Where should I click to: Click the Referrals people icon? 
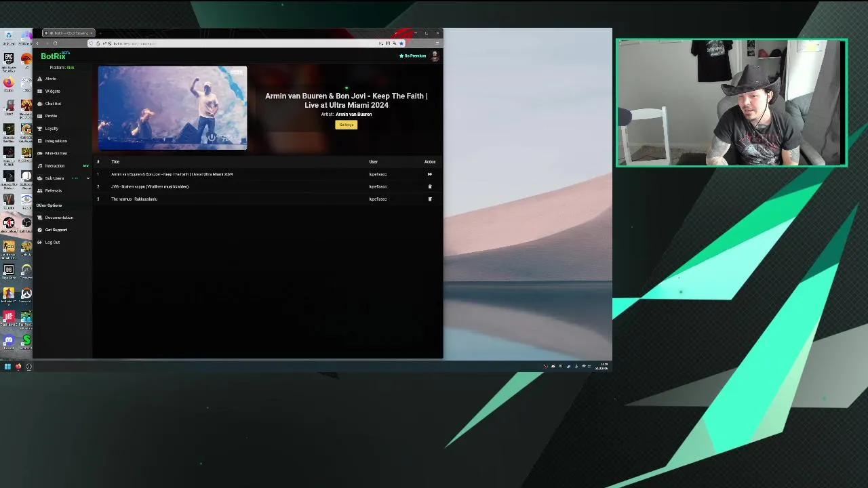tap(40, 190)
